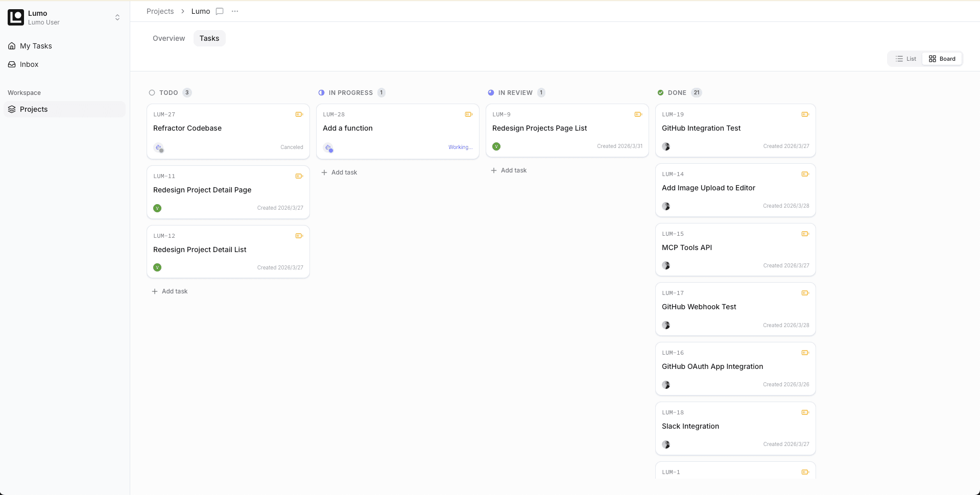This screenshot has width=980, height=495.
Task: Open the comment icon beside Lumo breadcrumb
Action: (x=220, y=11)
